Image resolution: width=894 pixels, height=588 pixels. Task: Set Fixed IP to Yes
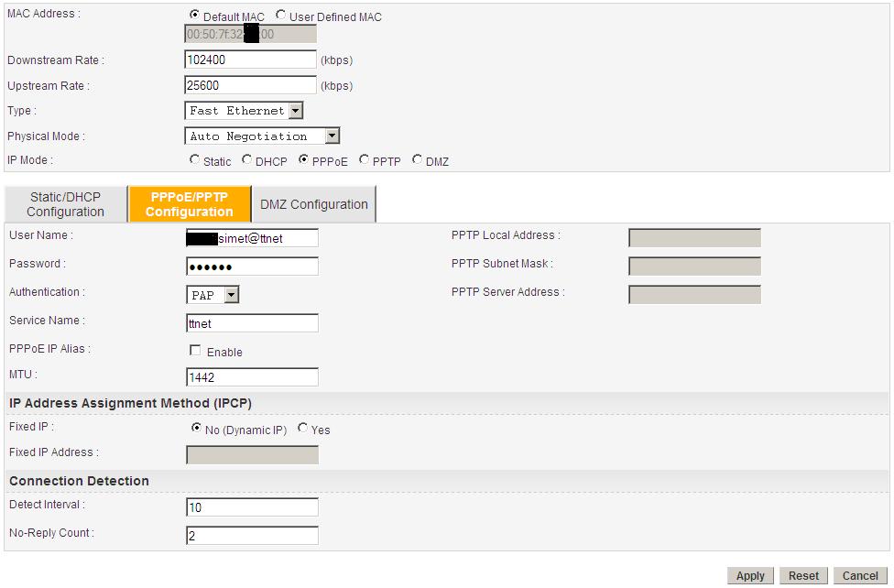point(303,429)
